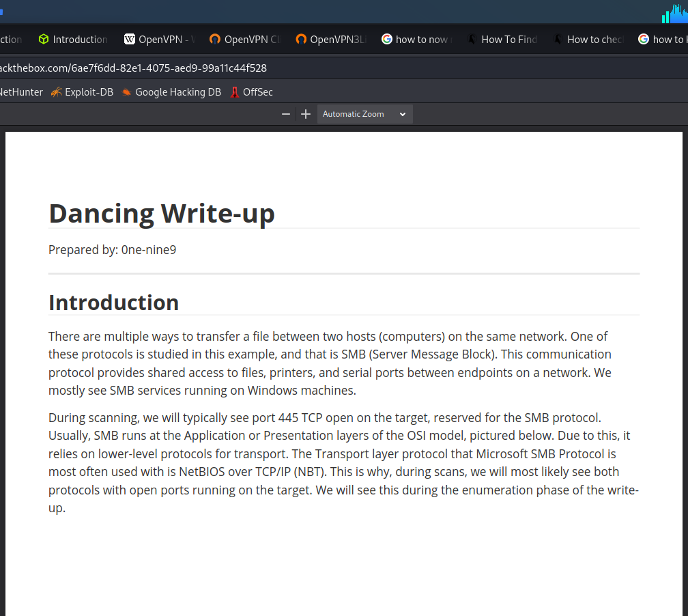
Task: Zoom out the PDF with the minus icon
Action: click(286, 114)
